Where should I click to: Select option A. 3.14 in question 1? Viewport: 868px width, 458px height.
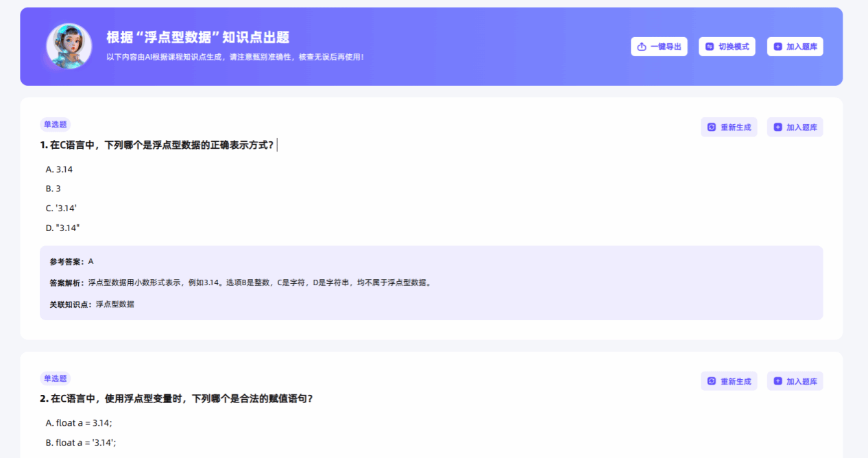coord(59,169)
